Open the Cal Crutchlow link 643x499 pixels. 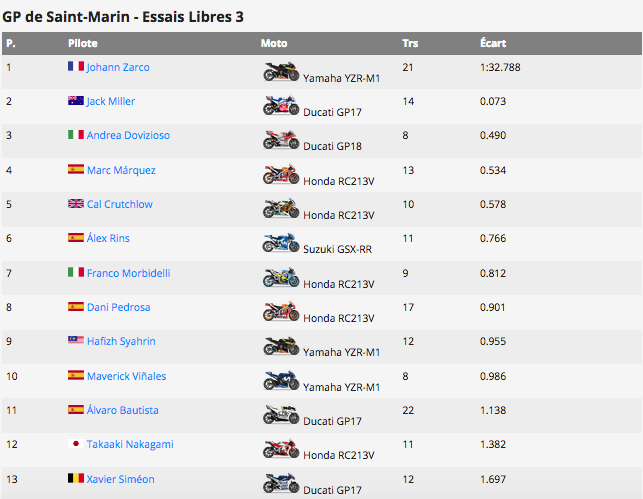click(119, 204)
